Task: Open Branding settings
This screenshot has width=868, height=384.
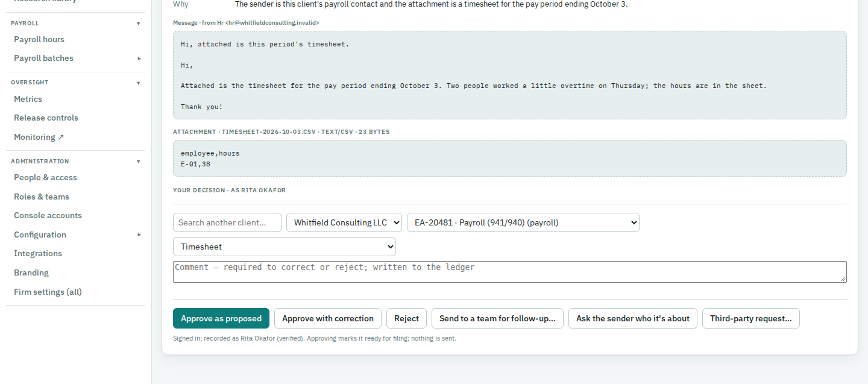Action: pos(31,272)
